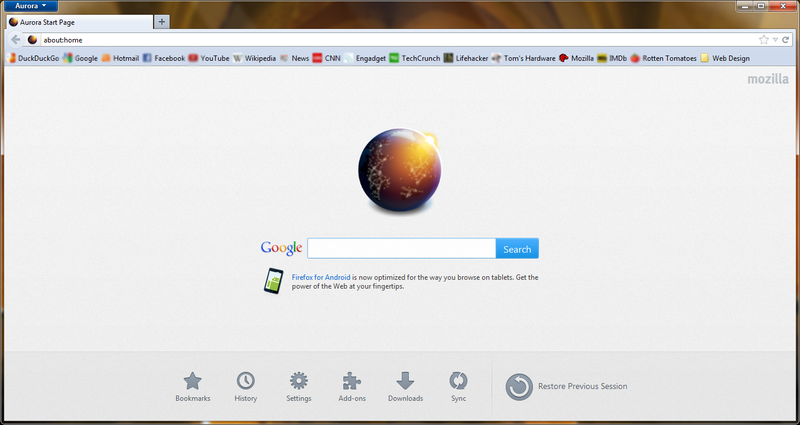
Task: Minimize the Aurora browser window
Action: [745, 6]
